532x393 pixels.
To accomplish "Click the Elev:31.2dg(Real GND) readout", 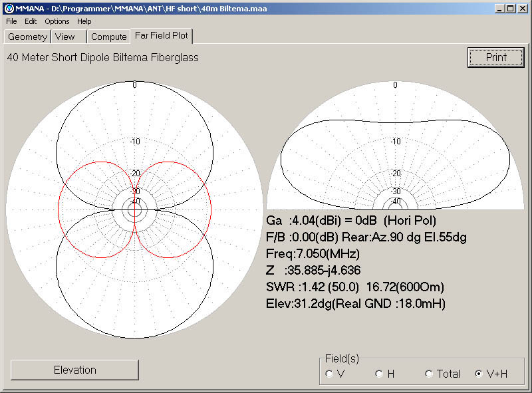I will (x=356, y=303).
